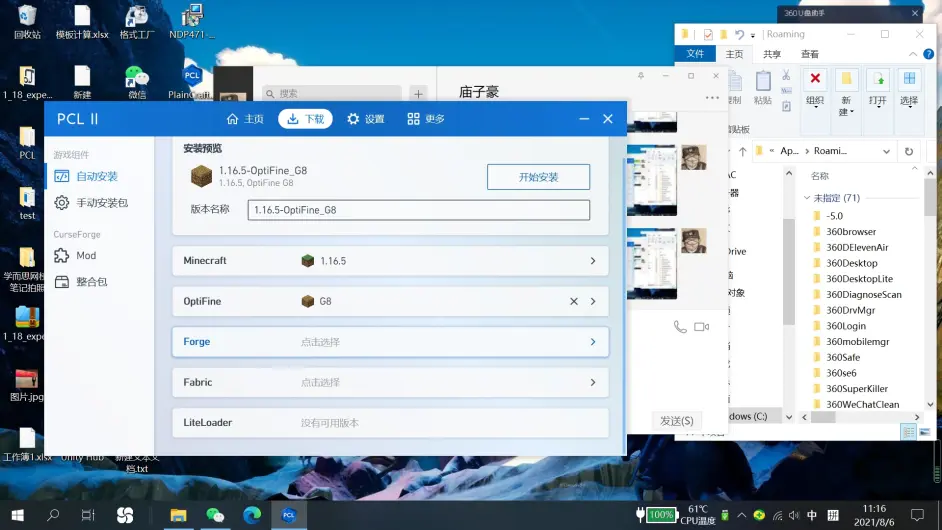Expand the Fabric selection row

tap(390, 382)
